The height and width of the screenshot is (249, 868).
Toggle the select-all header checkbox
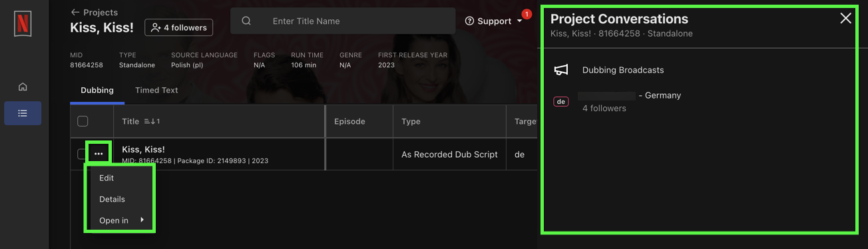click(x=83, y=121)
